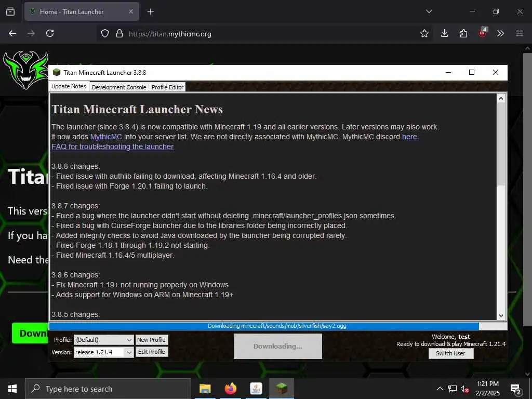Screen dimensions: 532x399
Task: Open a new browser tab
Action: pyautogui.click(x=150, y=12)
